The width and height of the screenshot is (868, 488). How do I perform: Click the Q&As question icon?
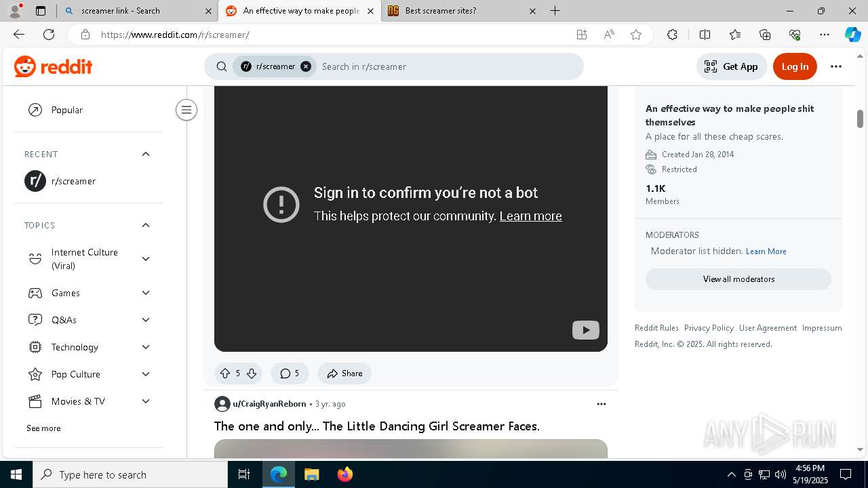[x=35, y=320]
